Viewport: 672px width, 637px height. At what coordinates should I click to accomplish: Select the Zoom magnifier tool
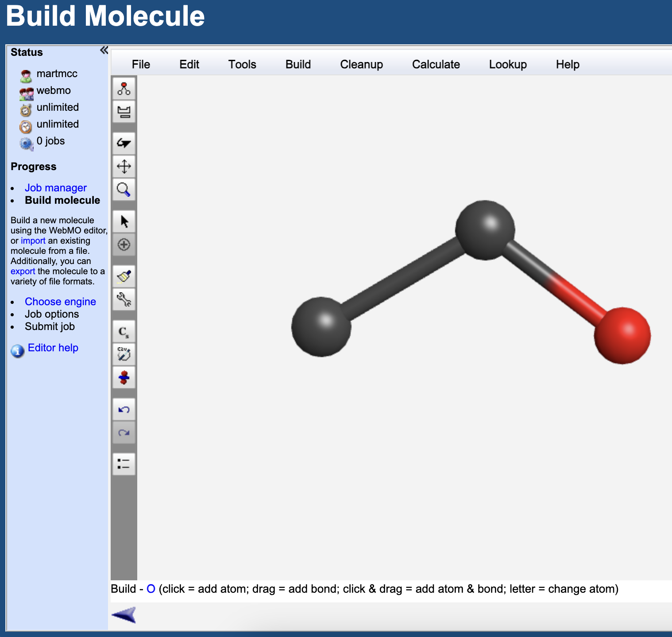[124, 190]
